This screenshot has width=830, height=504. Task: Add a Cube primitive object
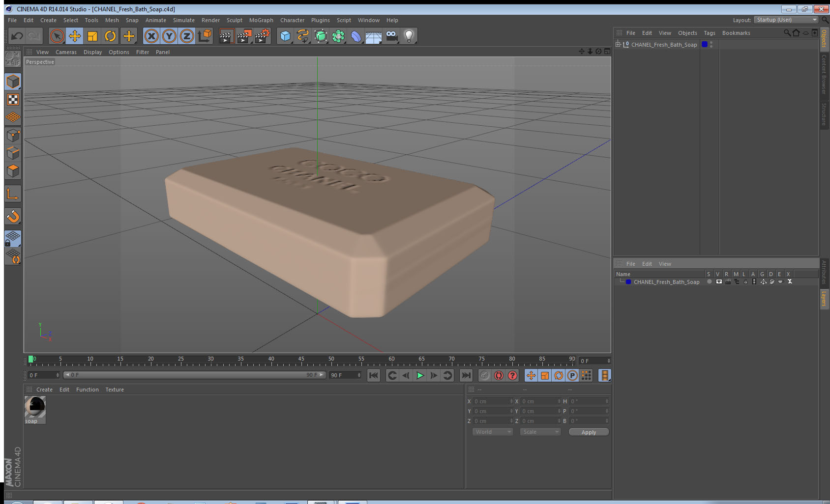pos(285,36)
